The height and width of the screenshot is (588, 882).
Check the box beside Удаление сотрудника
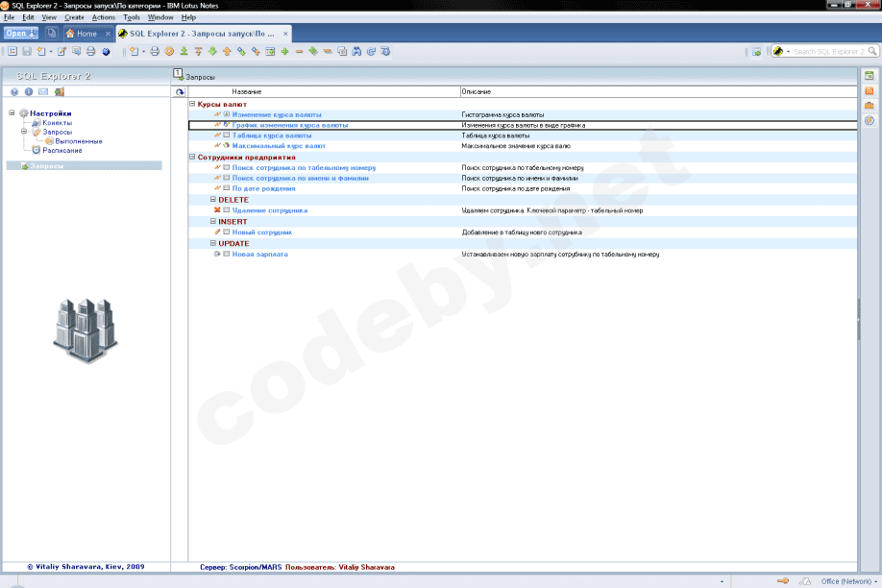point(227,209)
